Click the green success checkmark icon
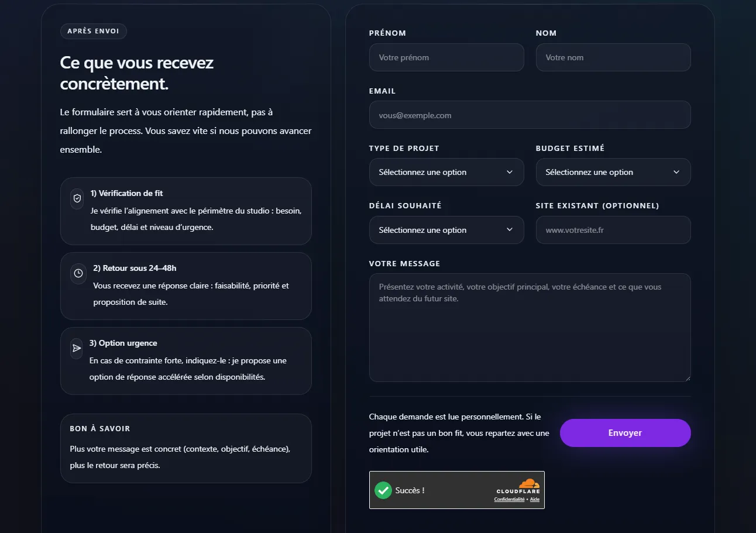 383,490
